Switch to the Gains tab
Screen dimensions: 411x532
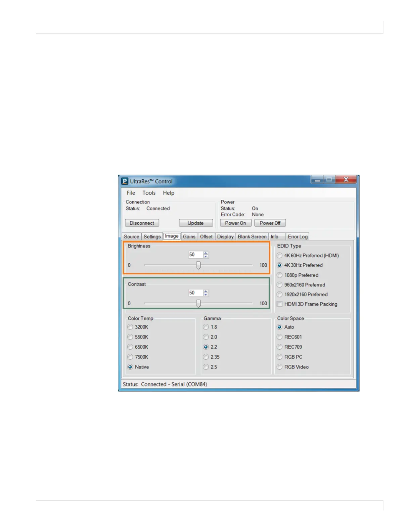click(189, 237)
